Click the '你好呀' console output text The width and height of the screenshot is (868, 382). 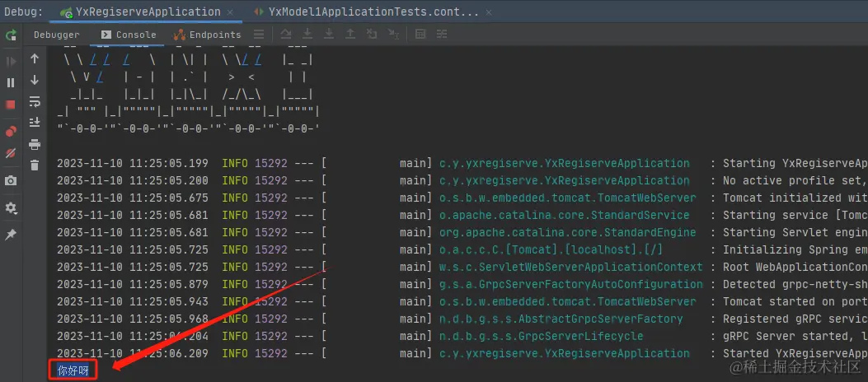tap(73, 370)
